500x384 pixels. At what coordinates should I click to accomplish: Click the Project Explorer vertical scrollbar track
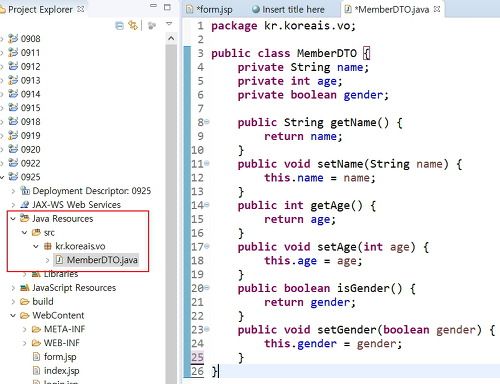171,213
